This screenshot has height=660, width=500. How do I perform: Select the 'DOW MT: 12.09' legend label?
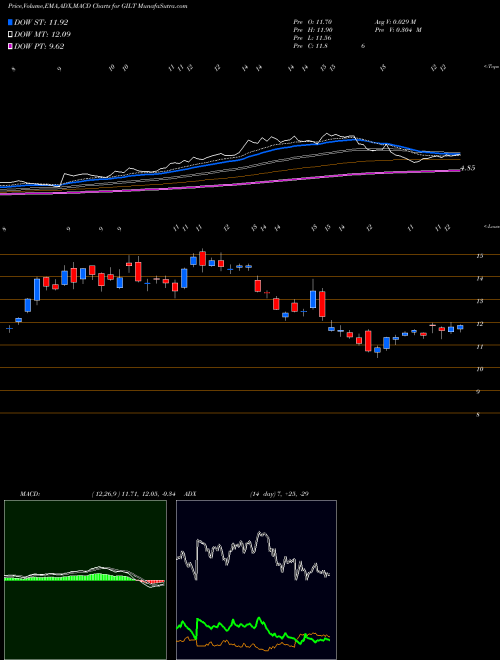coord(42,35)
